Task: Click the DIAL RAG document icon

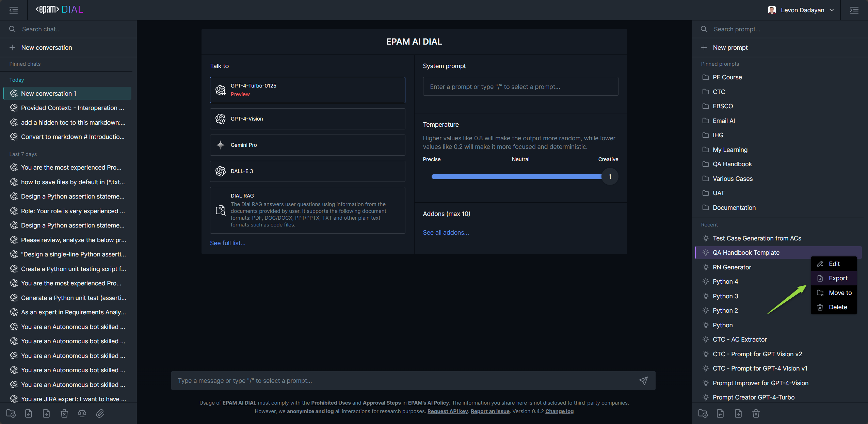Action: point(221,210)
